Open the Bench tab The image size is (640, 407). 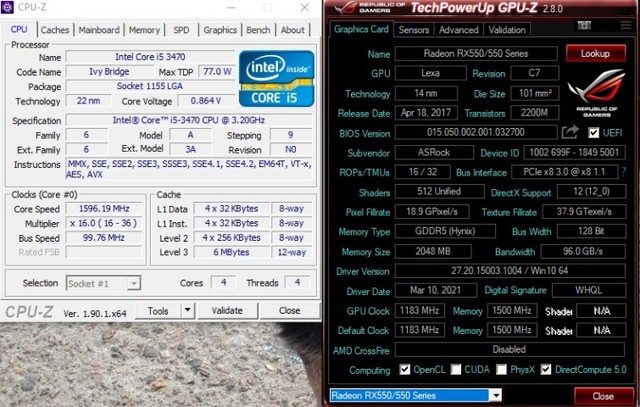(x=258, y=30)
